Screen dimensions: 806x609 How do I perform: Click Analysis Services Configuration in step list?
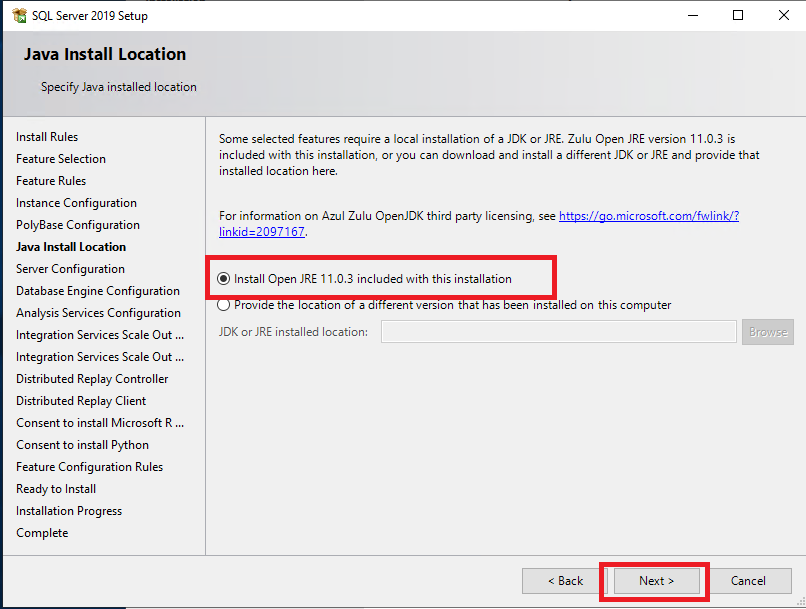click(98, 313)
